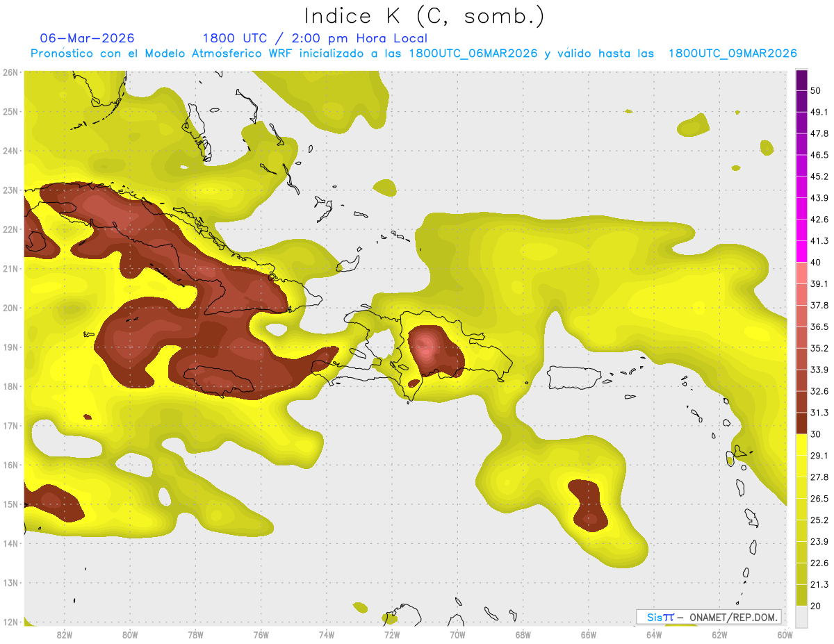
Task: Select the gray bottom swatch below 20 on the color scale
Action: [801, 616]
